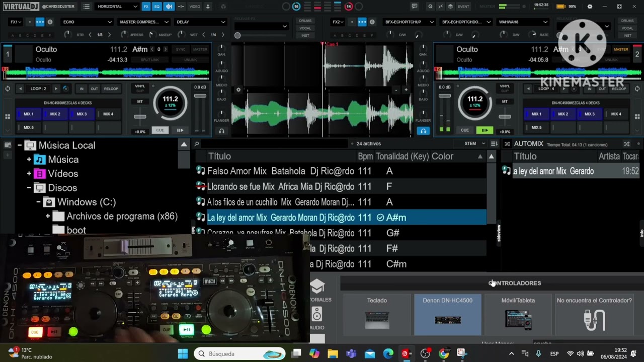The height and width of the screenshot is (362, 644).
Task: Adjust deck 1 volume fader
Action: point(200,96)
